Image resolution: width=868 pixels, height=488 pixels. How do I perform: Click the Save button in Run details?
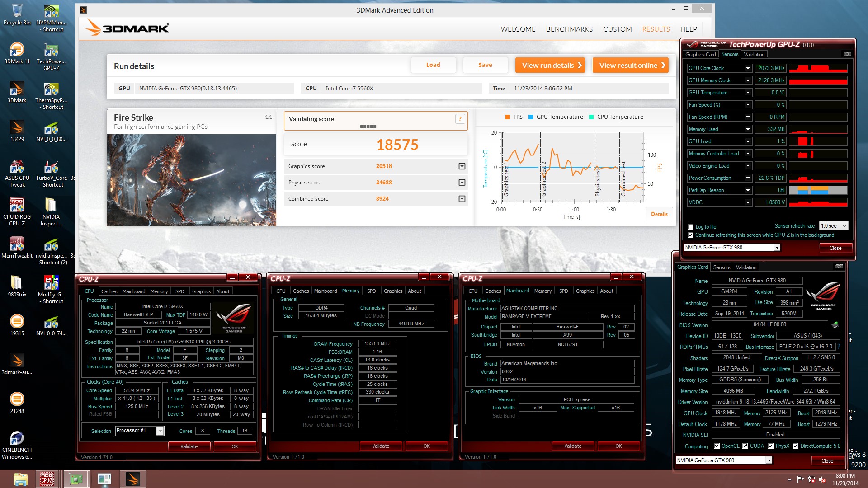(485, 65)
